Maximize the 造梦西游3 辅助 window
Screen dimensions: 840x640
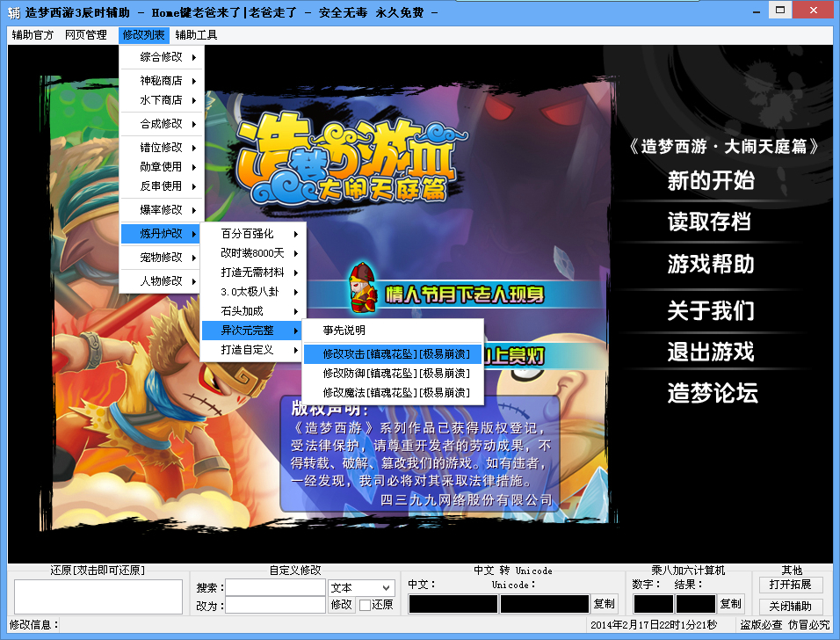(780, 11)
